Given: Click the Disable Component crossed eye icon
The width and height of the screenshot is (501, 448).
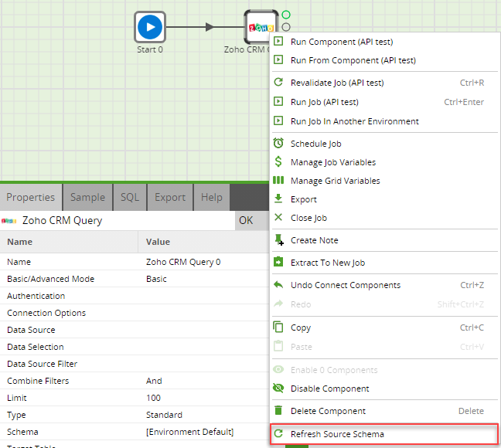Looking at the screenshot, I should (x=278, y=389).
